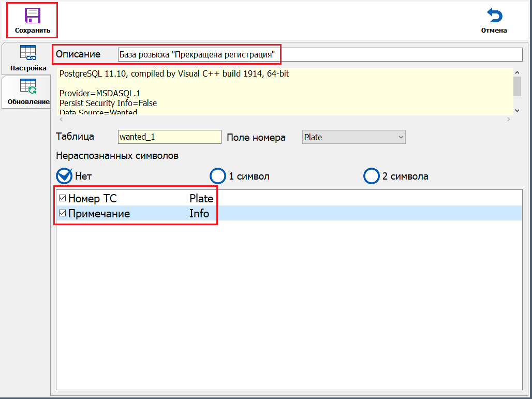Click the Отмена undo arrow icon

coord(494,16)
